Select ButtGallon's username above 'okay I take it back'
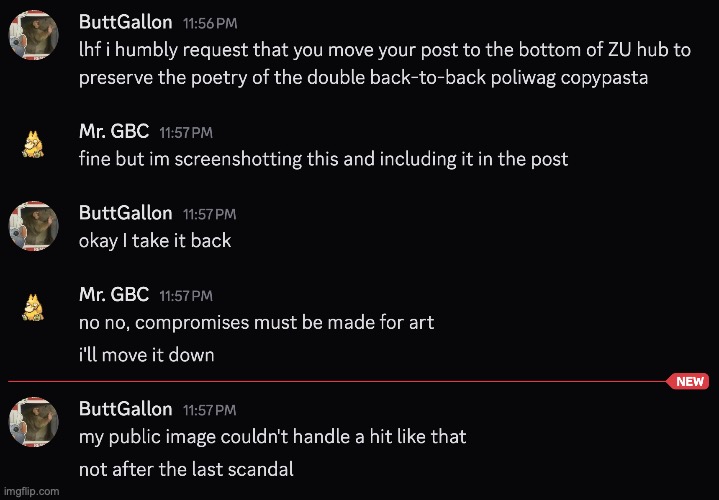Viewport: 719px width, 500px height. 125,212
